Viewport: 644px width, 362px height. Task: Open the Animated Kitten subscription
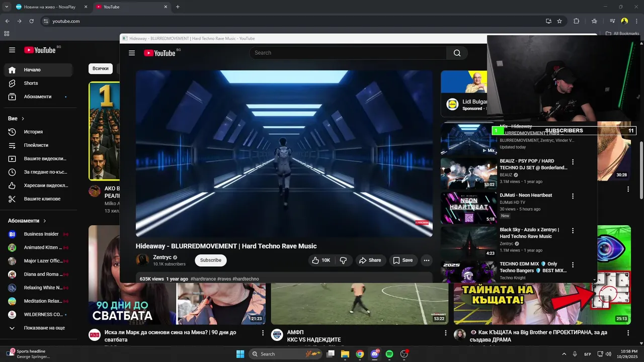(x=38, y=247)
